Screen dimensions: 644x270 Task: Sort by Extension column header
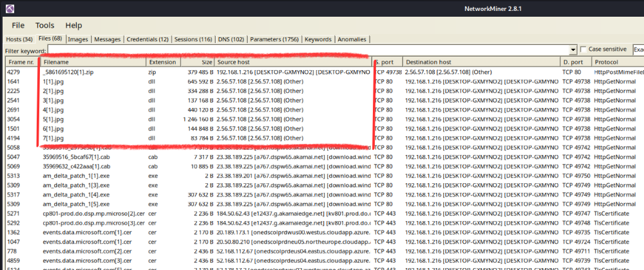coord(164,62)
